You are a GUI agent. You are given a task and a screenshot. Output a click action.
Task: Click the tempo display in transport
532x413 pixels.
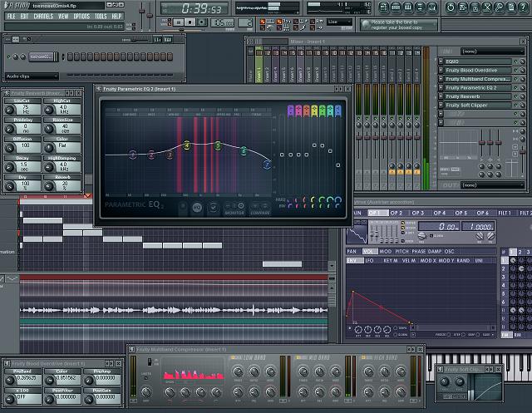(222, 22)
